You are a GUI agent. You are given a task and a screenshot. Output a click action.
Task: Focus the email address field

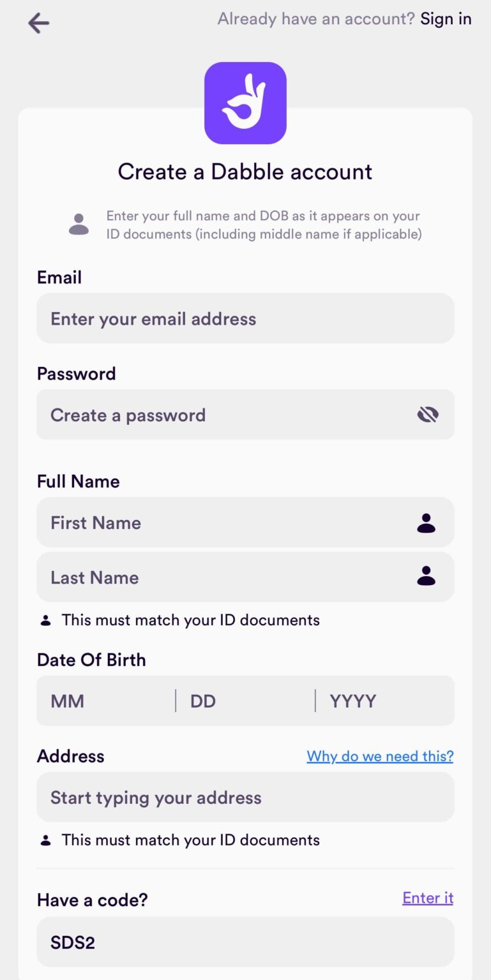click(x=230, y=318)
